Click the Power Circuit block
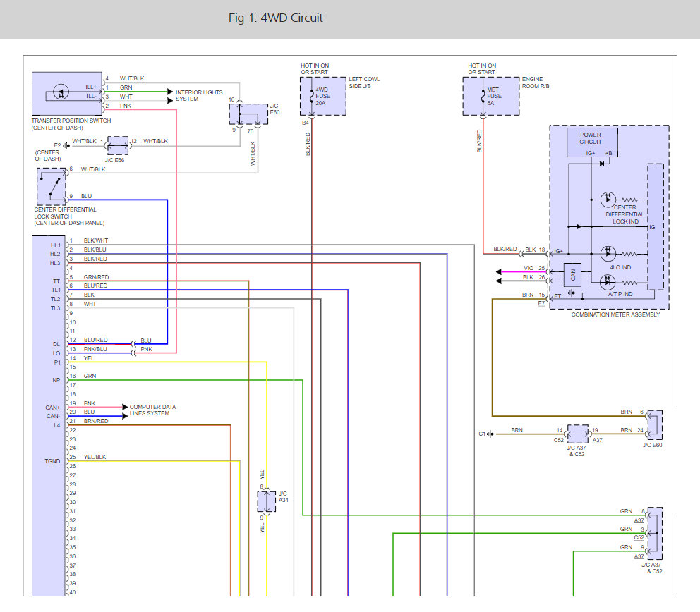Viewport: 700px width, 612px height. click(x=593, y=142)
